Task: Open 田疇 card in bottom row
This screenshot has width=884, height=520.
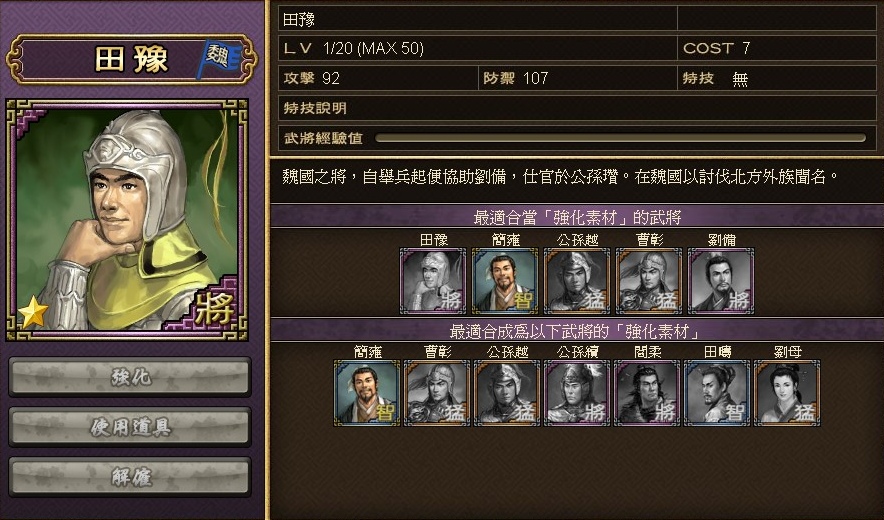Action: [717, 393]
